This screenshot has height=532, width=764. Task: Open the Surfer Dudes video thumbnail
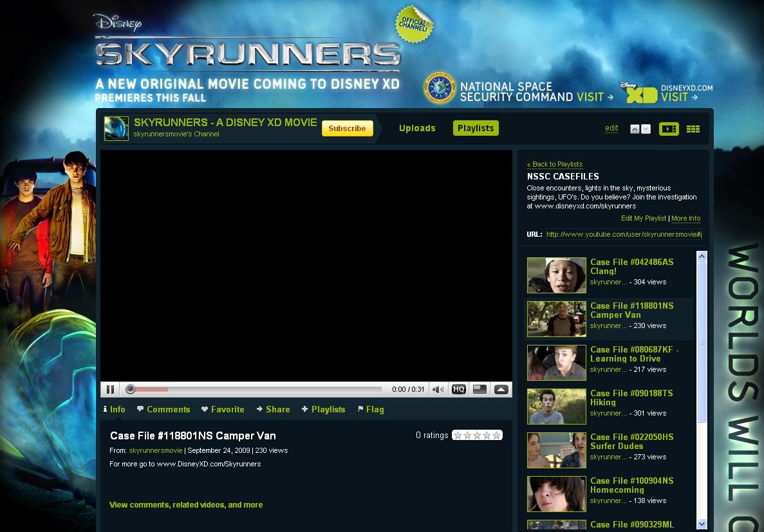[x=557, y=450]
